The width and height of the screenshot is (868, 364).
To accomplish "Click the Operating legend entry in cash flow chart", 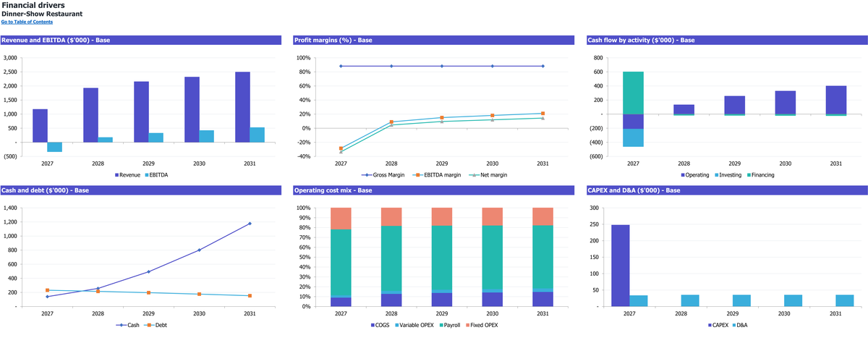I will pos(694,175).
